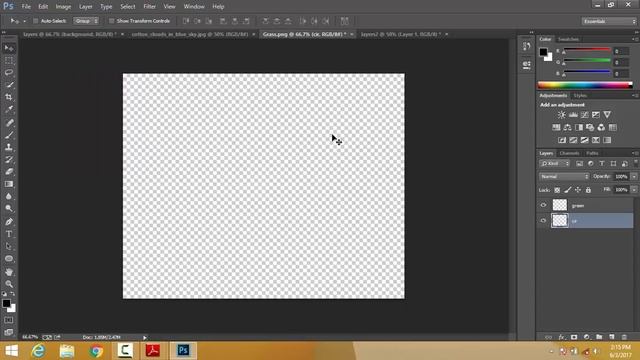Select the Clone Stamp tool

[x=9, y=147]
